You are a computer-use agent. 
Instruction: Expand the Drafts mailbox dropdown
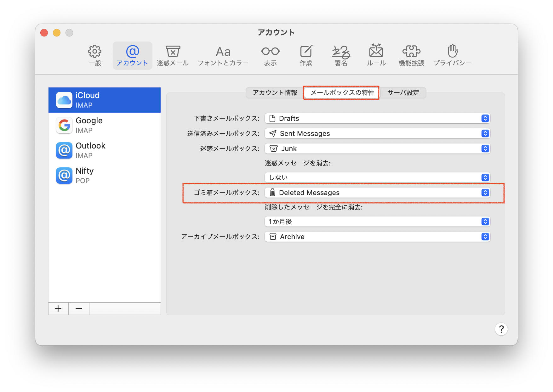click(x=377, y=118)
